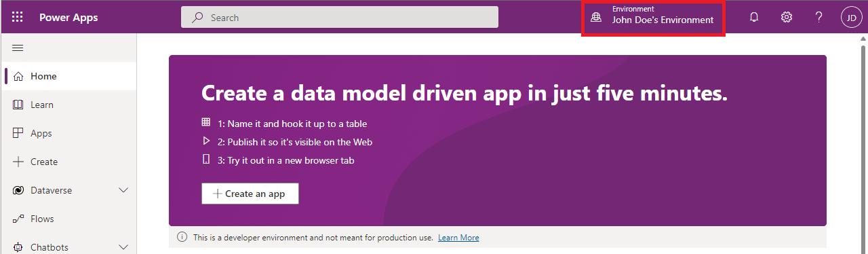Image resolution: width=868 pixels, height=254 pixels.
Task: Click the developer environment notice text
Action: click(313, 238)
